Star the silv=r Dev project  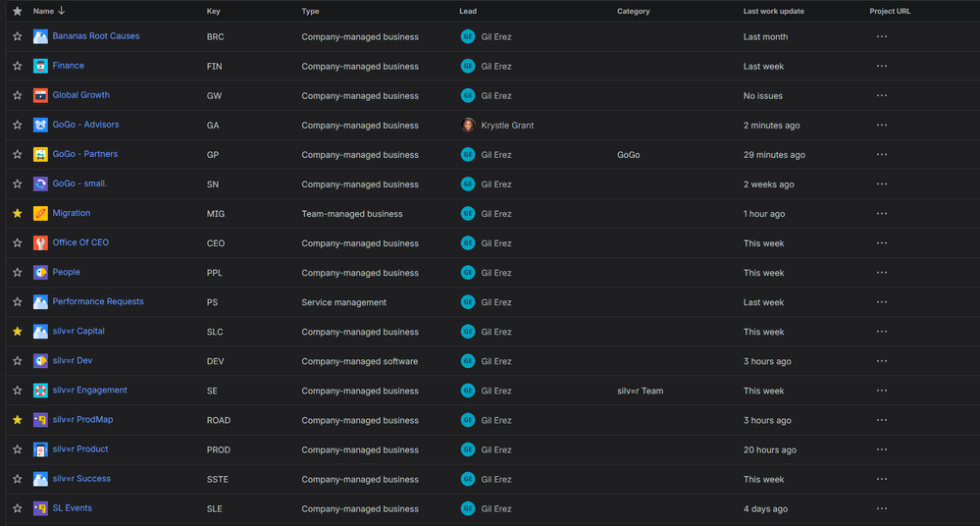(x=18, y=360)
